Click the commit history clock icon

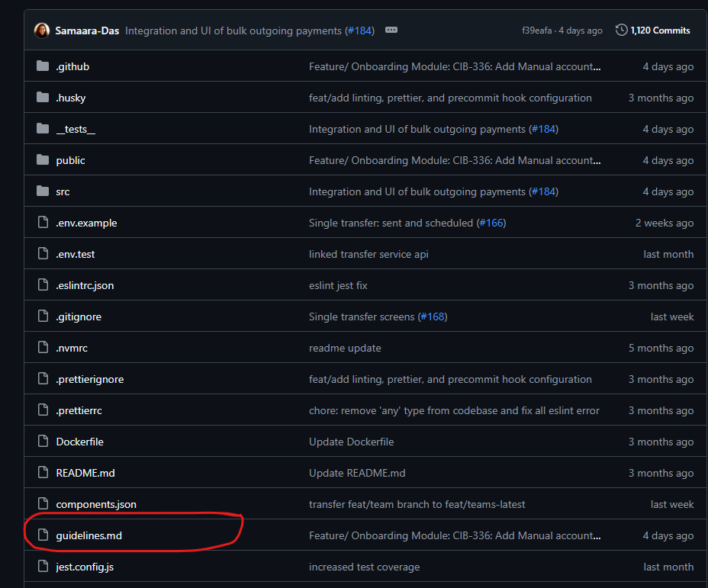(622, 31)
